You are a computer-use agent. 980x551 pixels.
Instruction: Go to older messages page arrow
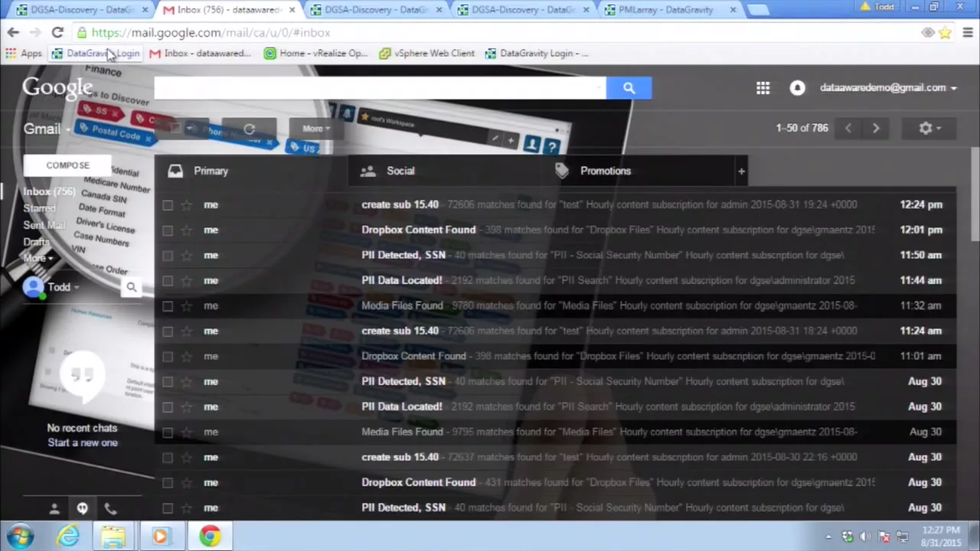pos(876,129)
